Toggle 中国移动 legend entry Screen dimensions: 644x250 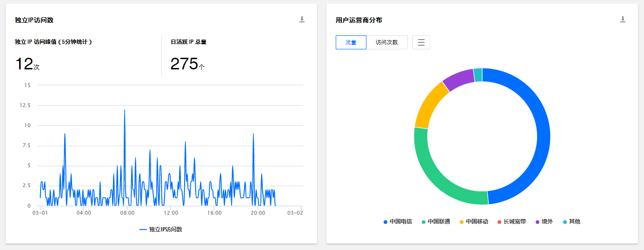[x=474, y=222]
